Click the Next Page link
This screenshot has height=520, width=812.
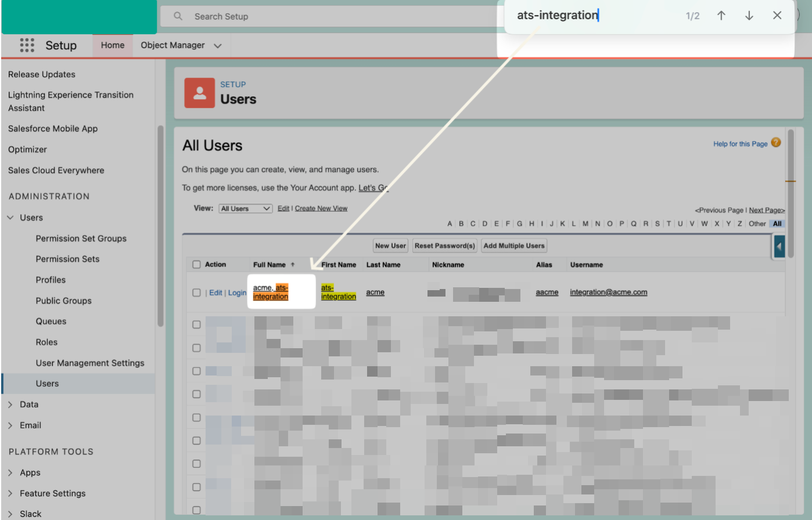[767, 210]
